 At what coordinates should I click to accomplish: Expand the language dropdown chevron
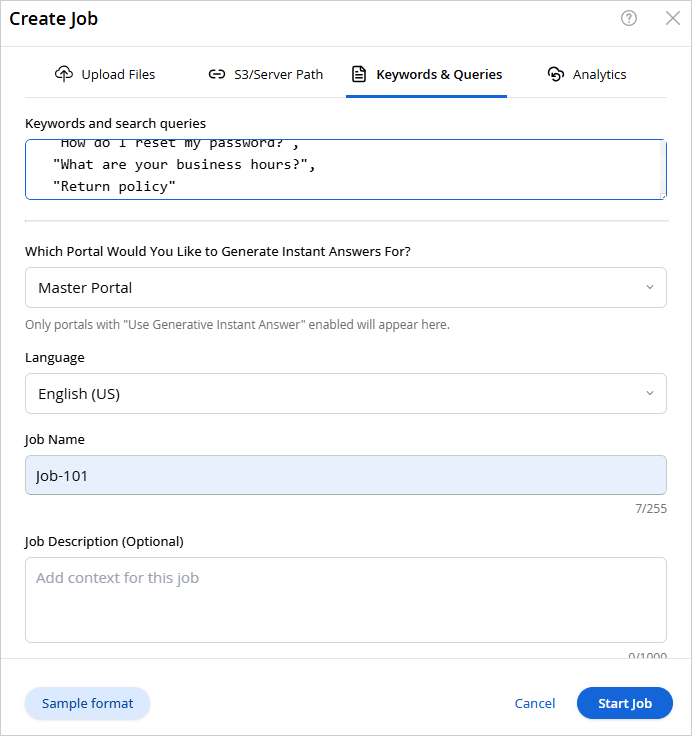(x=650, y=393)
